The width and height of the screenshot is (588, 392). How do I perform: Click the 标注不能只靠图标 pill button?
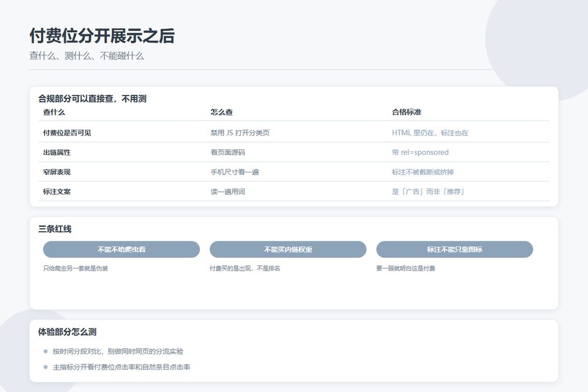455,250
